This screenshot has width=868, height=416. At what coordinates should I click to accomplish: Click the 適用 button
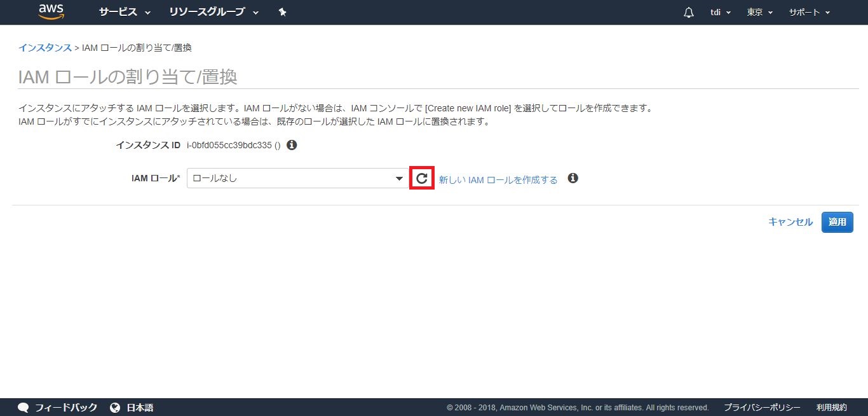(x=837, y=222)
